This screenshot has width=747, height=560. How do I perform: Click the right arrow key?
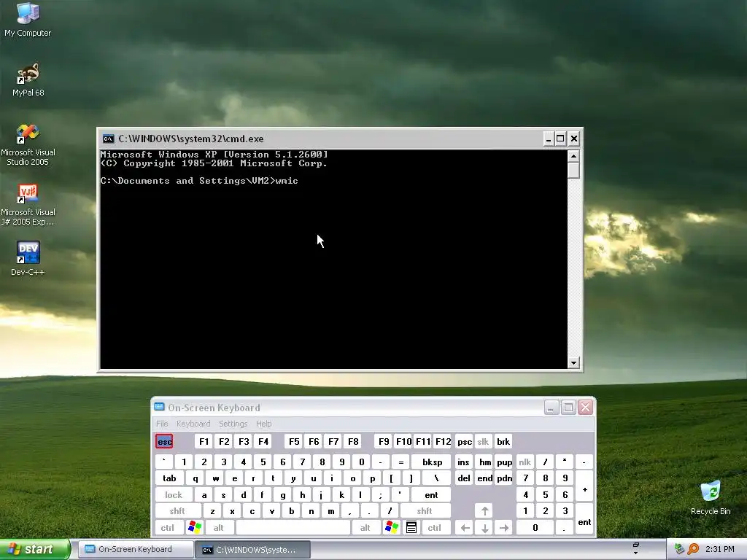pos(504,528)
